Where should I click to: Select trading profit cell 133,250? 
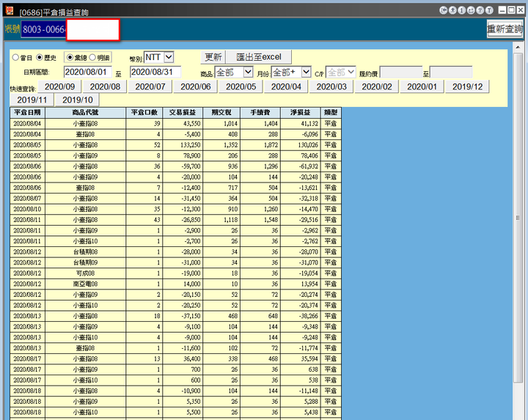point(183,145)
